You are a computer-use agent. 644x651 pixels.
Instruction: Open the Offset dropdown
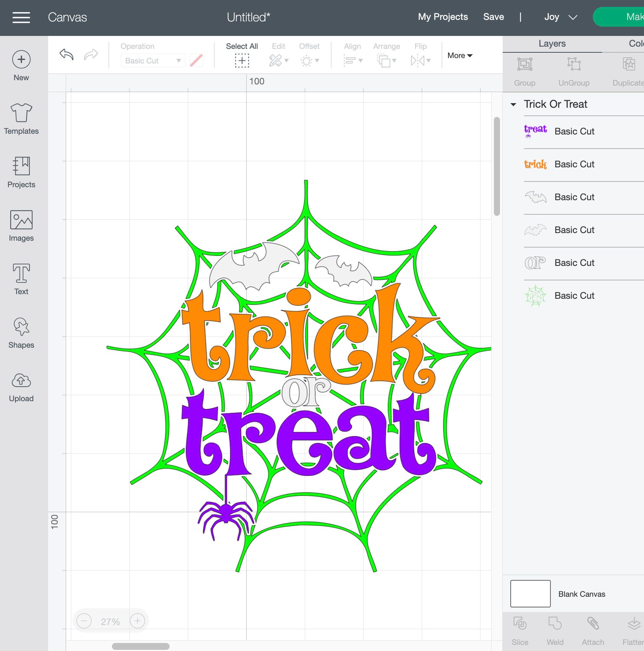coord(309,60)
